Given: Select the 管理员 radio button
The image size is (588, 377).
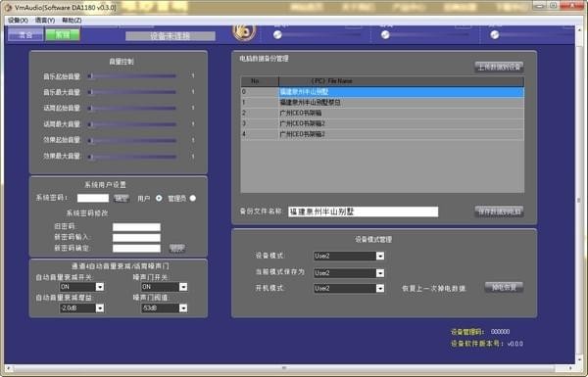Looking at the screenshot, I should 193,198.
